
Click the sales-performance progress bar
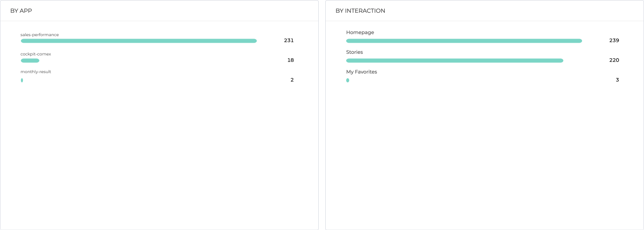click(139, 41)
